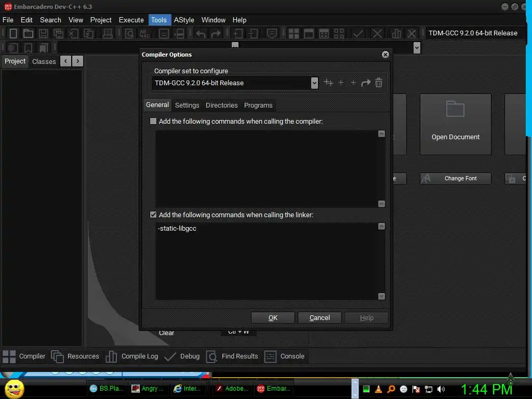Click the compiler commands box scroll-down arrow

(x=381, y=204)
